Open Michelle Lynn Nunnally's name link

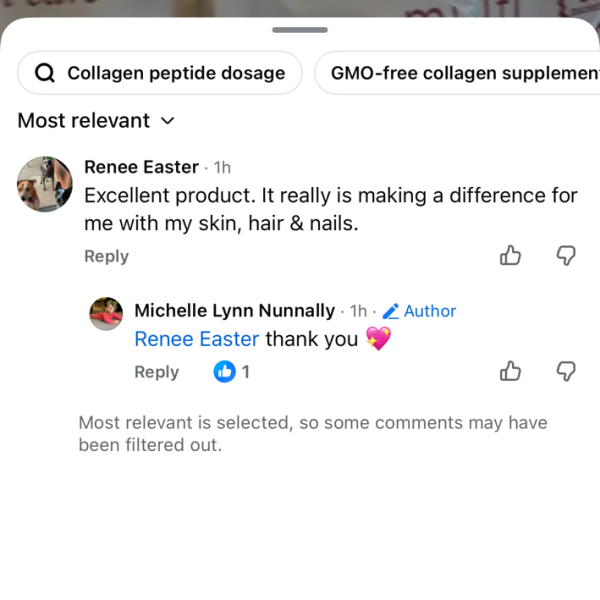[234, 311]
